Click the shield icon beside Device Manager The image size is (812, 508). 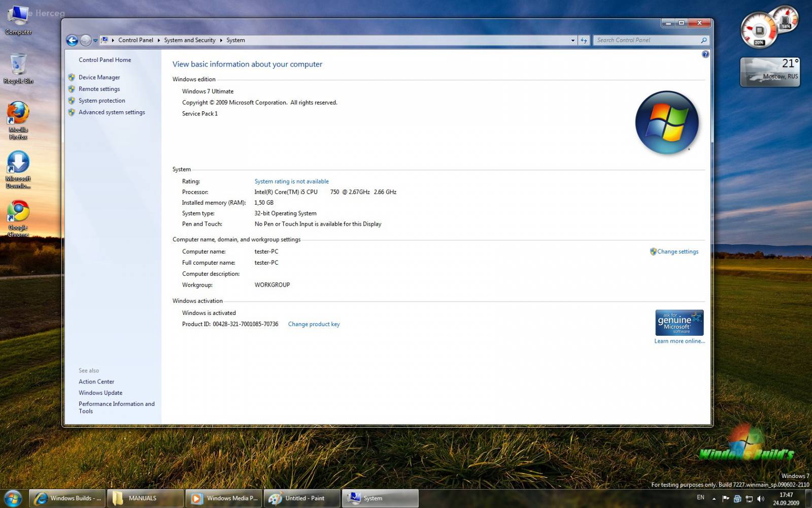(72, 77)
